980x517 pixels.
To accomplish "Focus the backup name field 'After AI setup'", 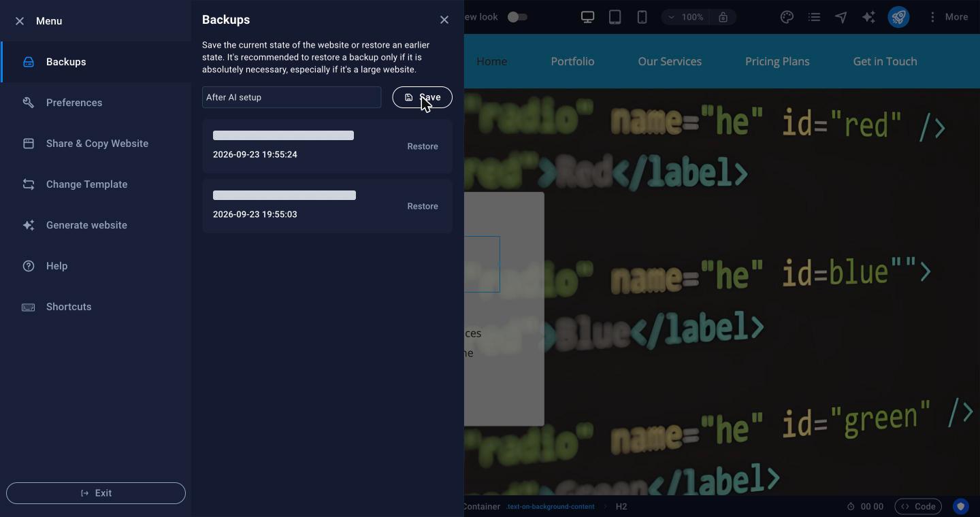I will pos(291,97).
